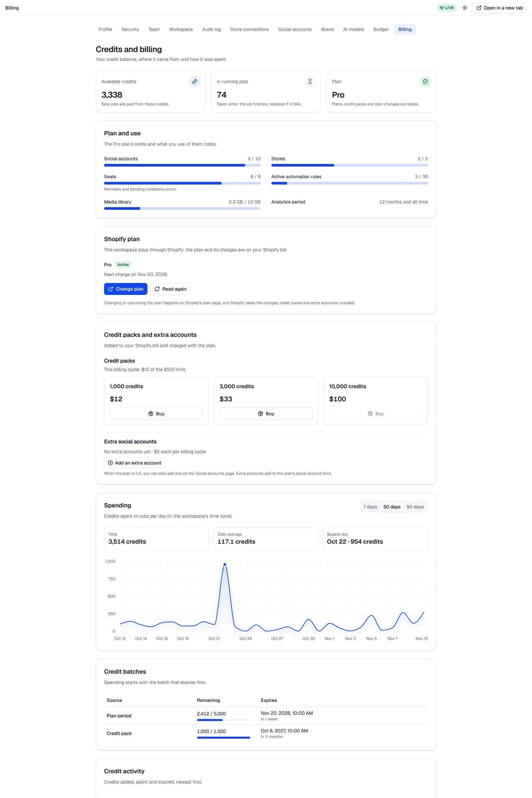The width and height of the screenshot is (532, 798).
Task: Click the '3,514 credits' total value
Action: coord(127,542)
